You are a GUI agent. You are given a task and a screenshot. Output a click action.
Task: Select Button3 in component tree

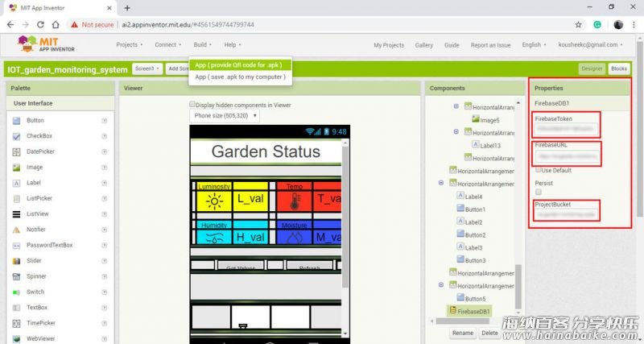coord(471,260)
